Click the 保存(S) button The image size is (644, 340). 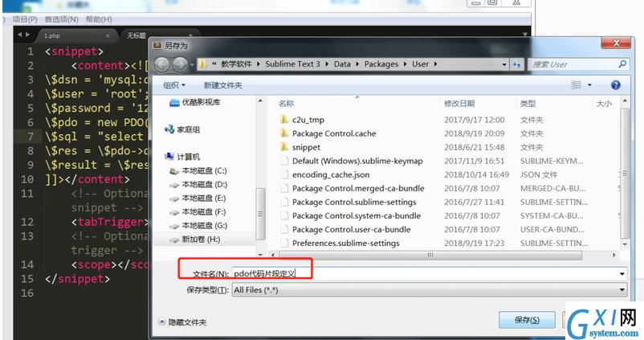527,320
